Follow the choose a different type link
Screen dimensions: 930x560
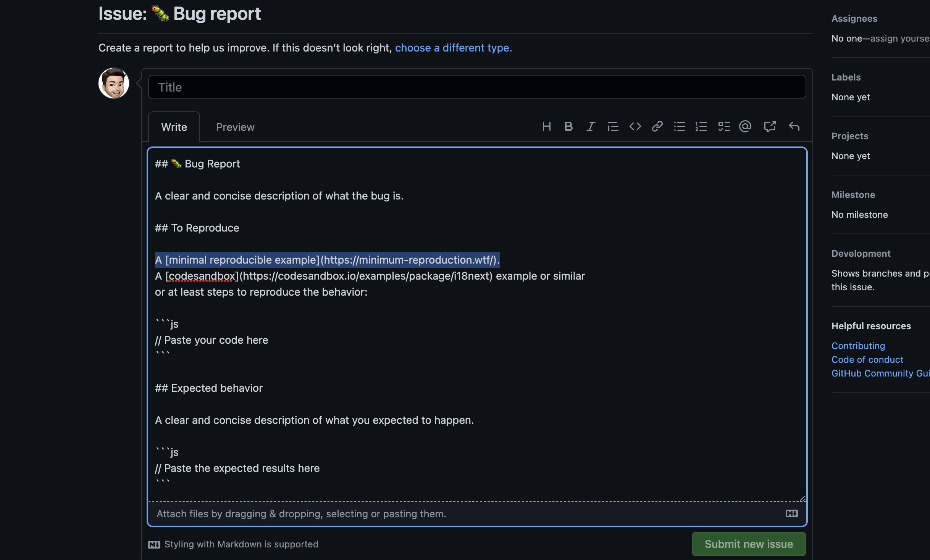point(453,48)
